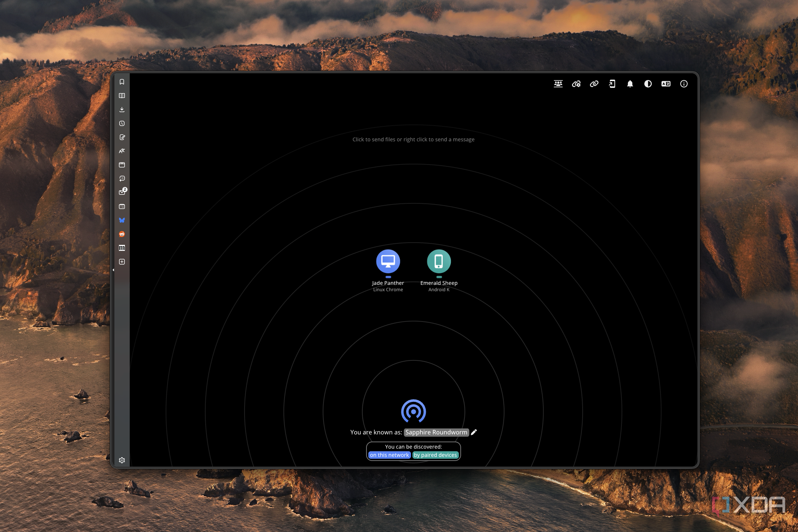
Task: Open edit paired devices link-gear icon
Action: tap(576, 84)
